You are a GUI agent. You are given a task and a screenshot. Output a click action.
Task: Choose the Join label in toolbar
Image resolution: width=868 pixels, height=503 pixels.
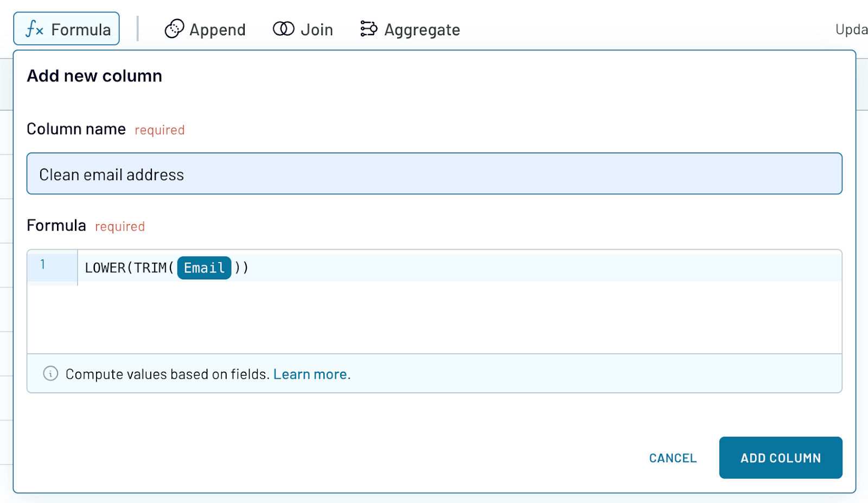317,29
